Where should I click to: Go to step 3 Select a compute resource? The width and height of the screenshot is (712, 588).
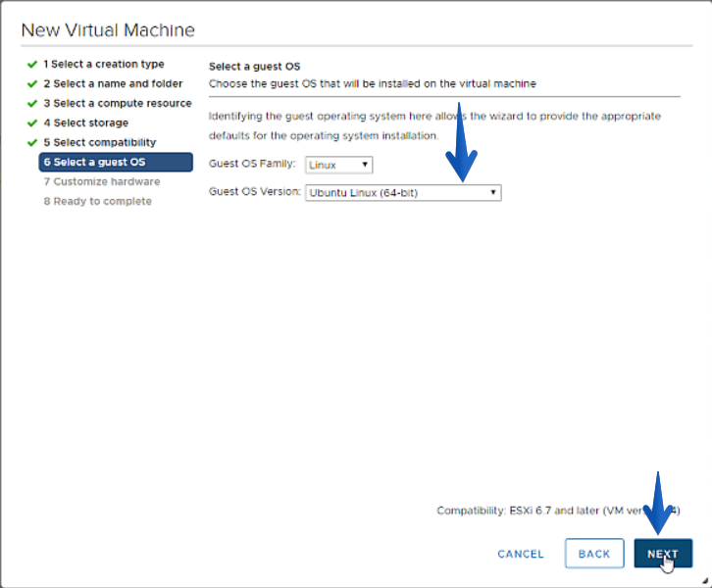(x=118, y=103)
